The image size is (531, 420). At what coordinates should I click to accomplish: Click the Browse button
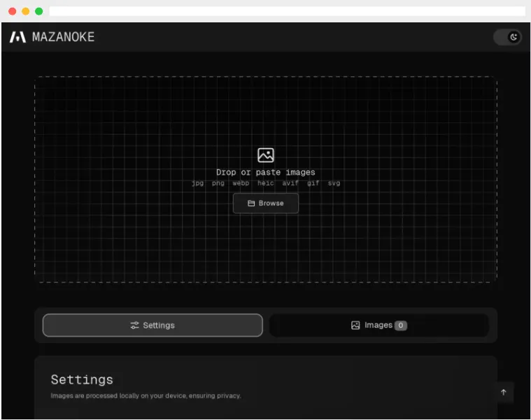(266, 203)
